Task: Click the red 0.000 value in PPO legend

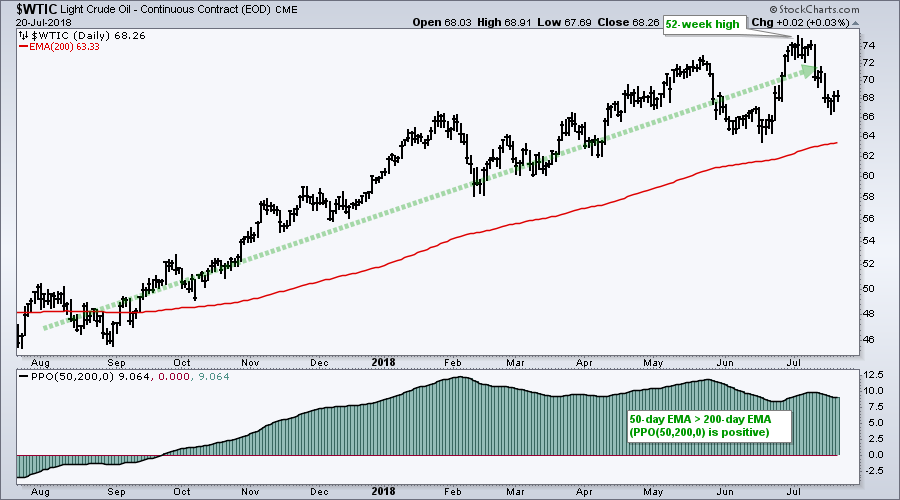Action: pos(174,377)
